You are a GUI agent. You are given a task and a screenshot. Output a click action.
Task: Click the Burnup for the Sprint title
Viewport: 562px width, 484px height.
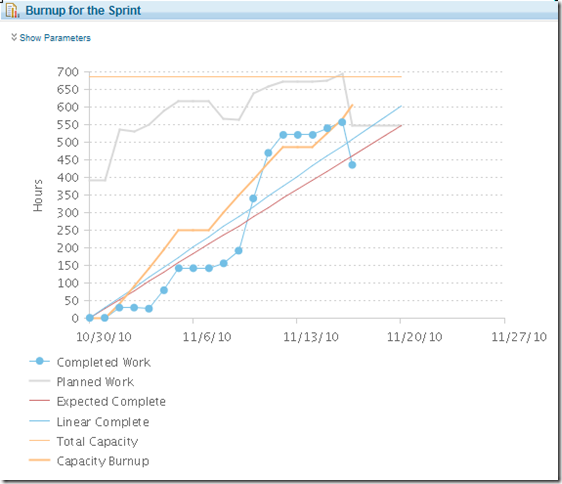[x=83, y=10]
